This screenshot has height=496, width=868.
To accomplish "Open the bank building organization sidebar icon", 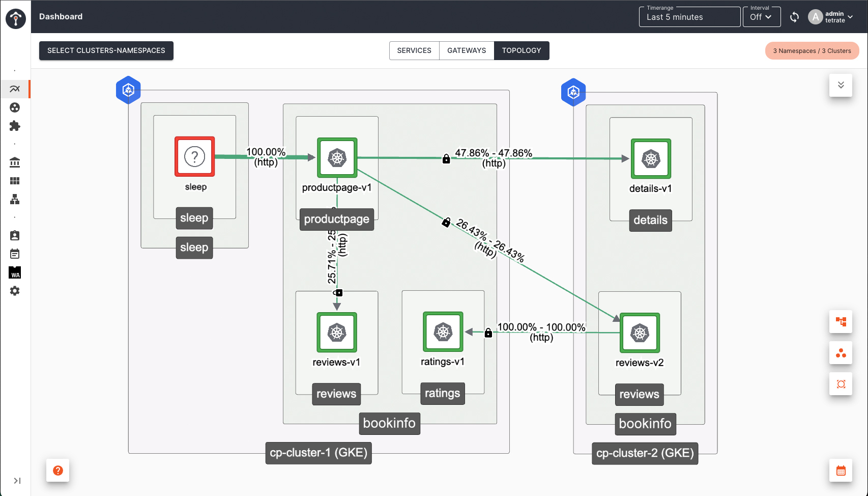I will click(15, 162).
